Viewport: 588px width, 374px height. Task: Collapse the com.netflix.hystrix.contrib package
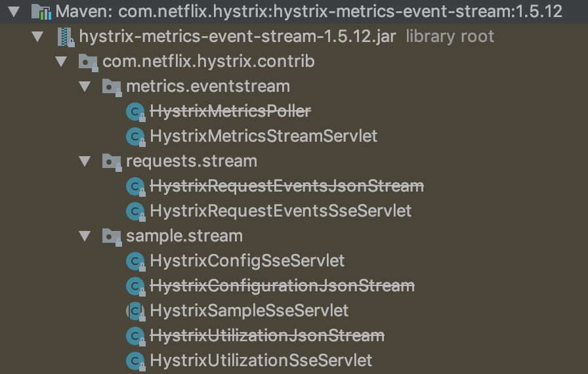[61, 62]
